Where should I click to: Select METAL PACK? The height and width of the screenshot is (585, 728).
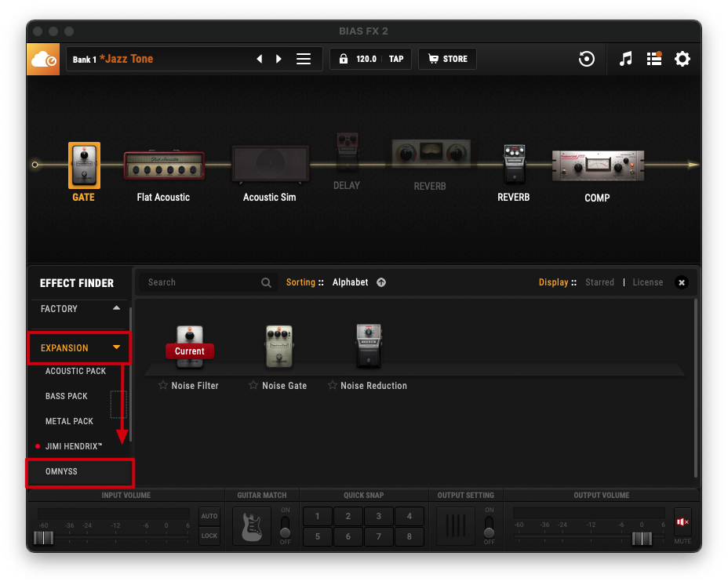point(69,421)
